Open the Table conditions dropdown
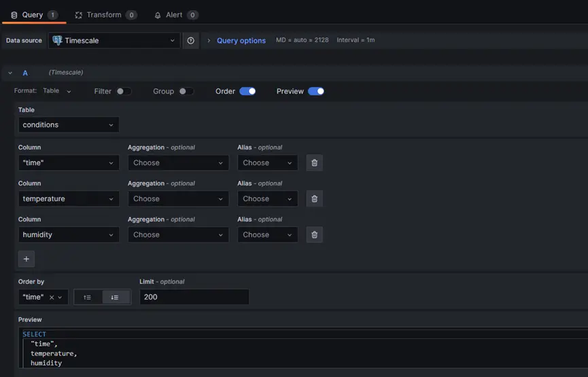This screenshot has height=377, width=588. point(69,125)
